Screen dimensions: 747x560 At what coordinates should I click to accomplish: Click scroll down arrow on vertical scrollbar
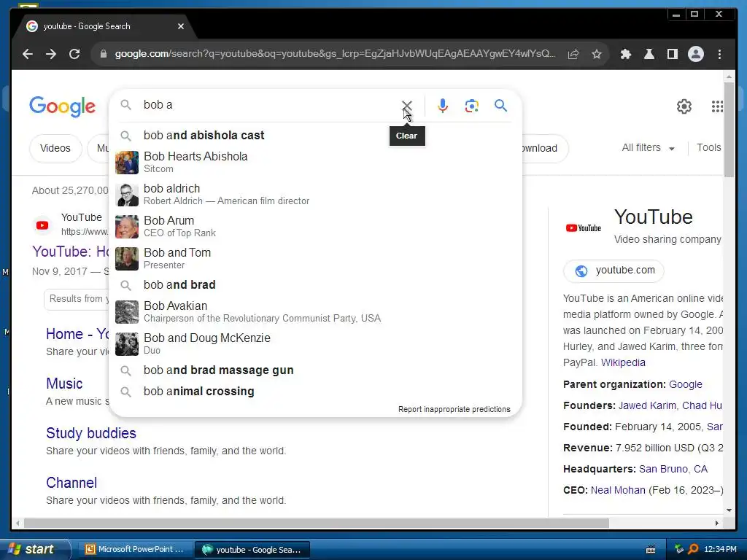[x=729, y=510]
